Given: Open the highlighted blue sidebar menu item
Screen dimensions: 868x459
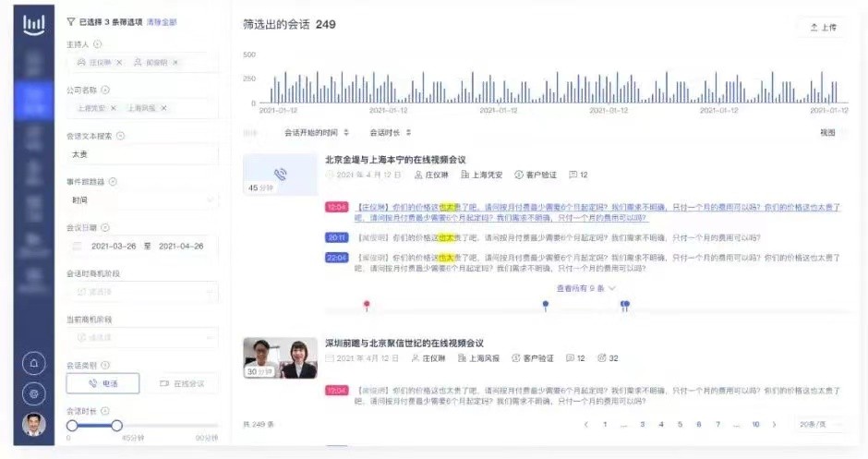Looking at the screenshot, I should pyautogui.click(x=34, y=101).
